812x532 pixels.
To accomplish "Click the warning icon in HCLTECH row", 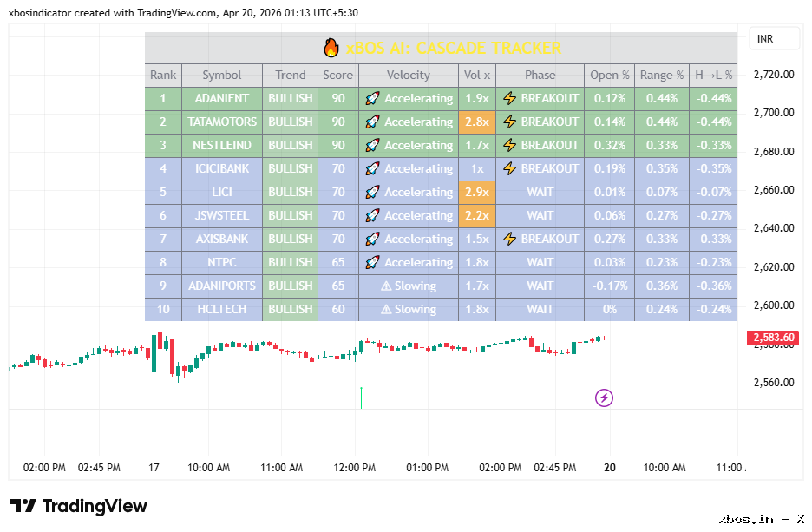I will coord(386,309).
